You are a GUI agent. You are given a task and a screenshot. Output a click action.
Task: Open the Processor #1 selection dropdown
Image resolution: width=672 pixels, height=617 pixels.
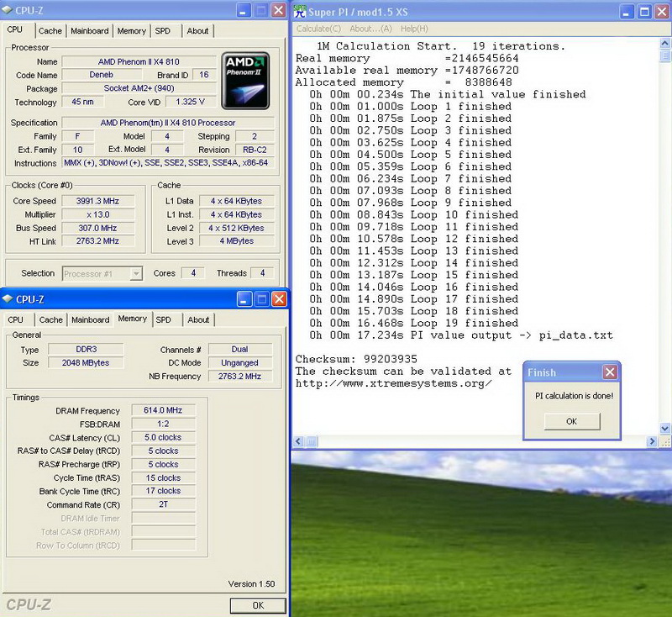tap(134, 273)
